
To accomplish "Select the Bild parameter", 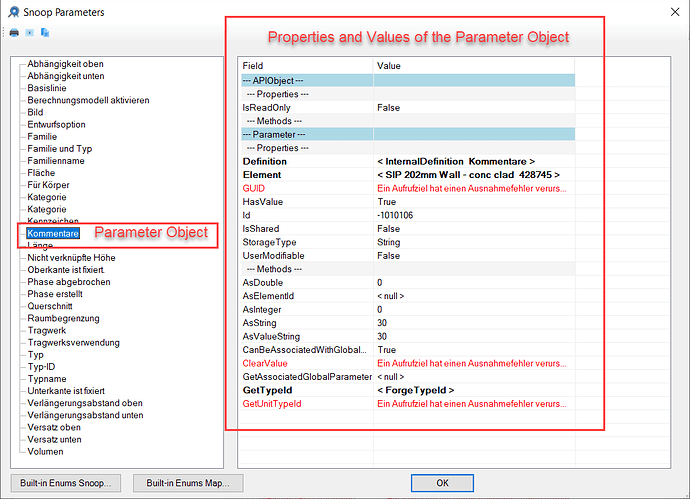I will (35, 112).
